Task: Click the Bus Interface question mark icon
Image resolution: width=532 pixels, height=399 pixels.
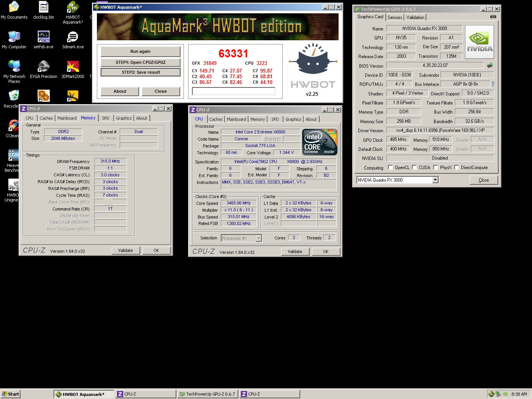Action: [x=493, y=84]
